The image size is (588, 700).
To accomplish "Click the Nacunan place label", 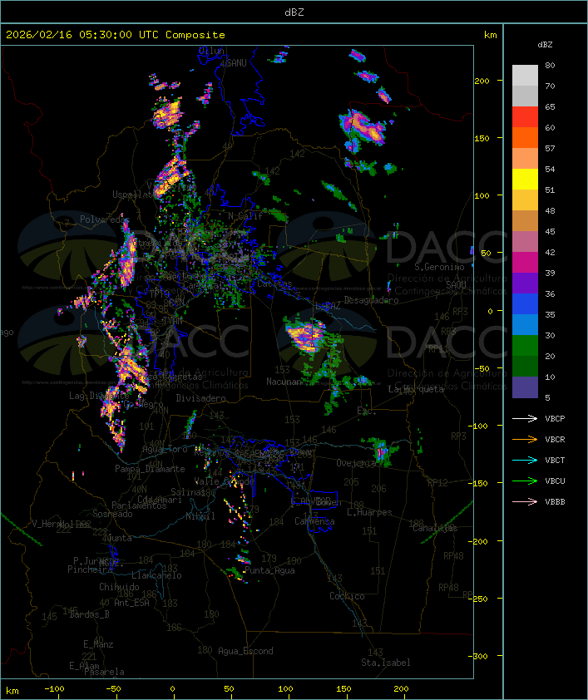I will coord(284,382).
